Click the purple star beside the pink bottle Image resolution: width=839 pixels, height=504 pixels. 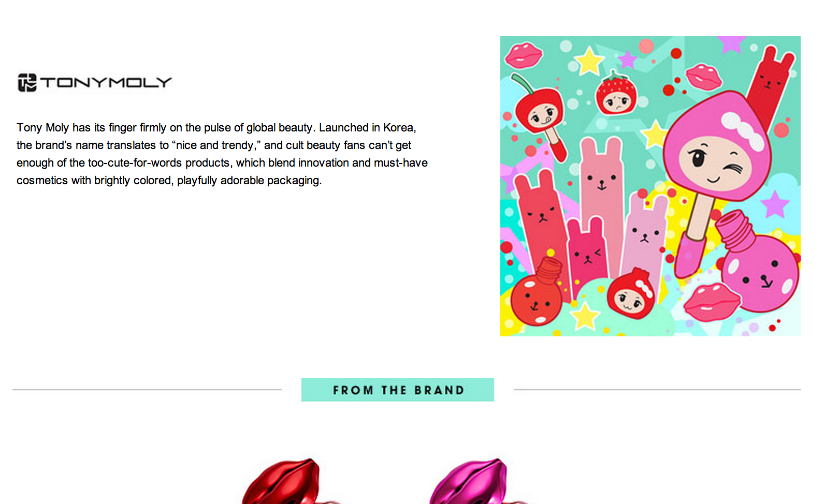775,203
